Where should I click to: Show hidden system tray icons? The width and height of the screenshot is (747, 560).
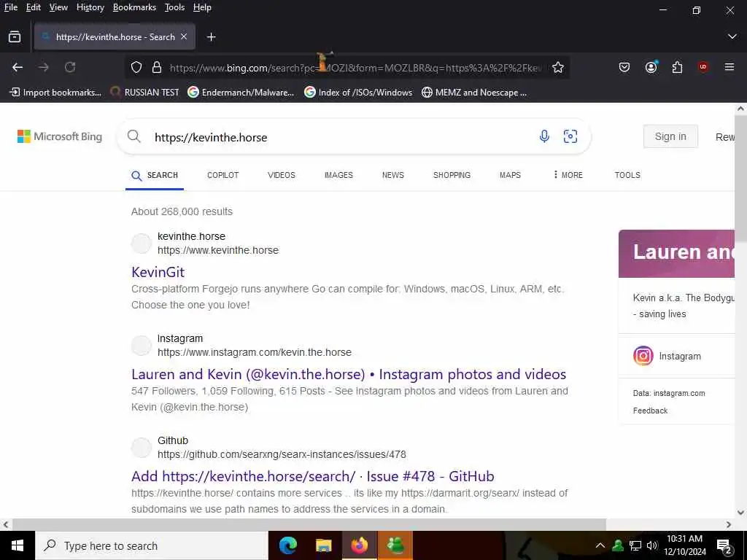(x=600, y=545)
